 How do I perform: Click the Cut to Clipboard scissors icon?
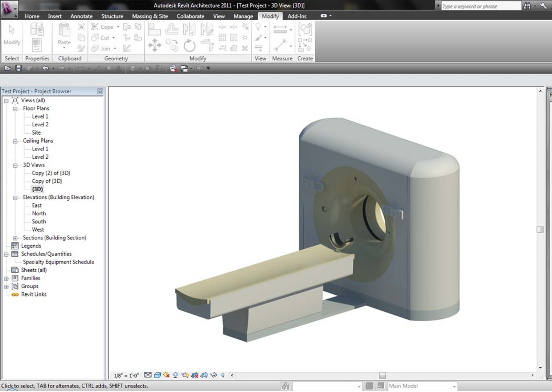(x=81, y=27)
